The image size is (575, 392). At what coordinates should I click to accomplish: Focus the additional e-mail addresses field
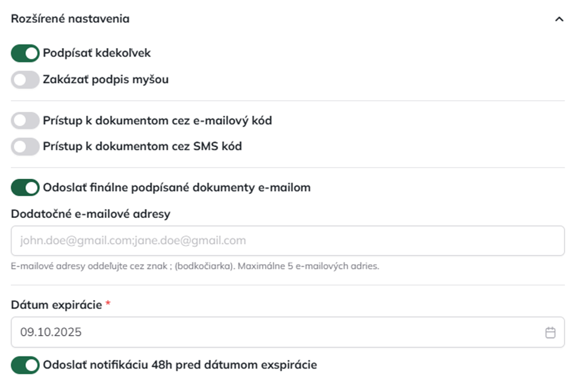point(287,240)
